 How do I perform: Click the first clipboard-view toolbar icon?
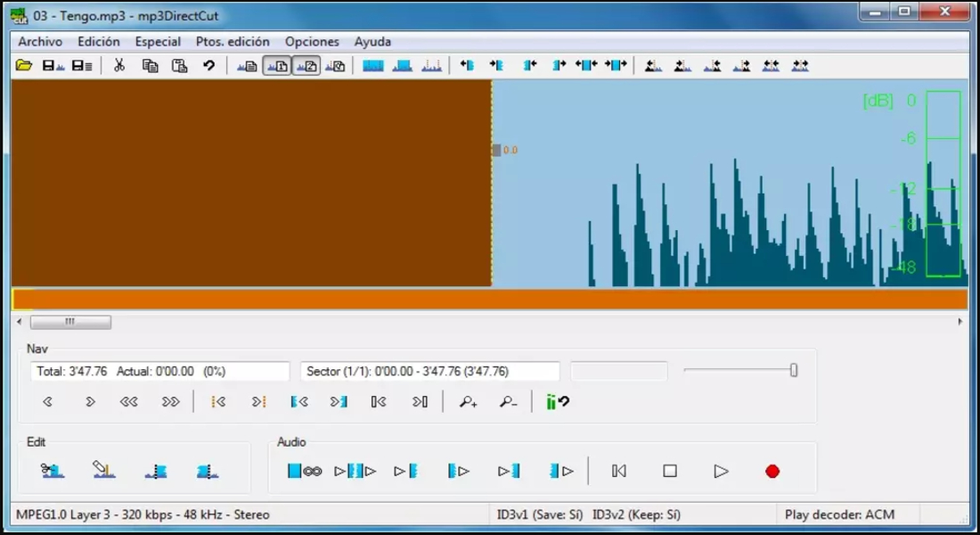(247, 65)
